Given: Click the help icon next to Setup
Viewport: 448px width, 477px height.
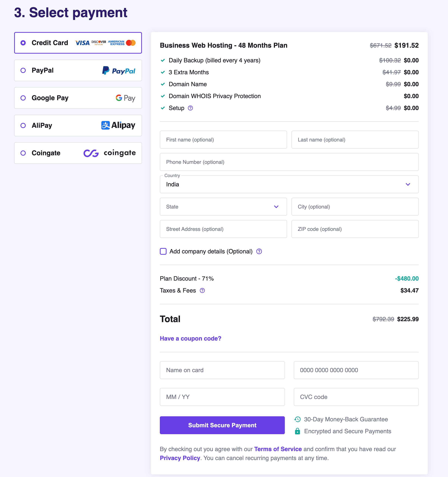Looking at the screenshot, I should click(x=190, y=108).
